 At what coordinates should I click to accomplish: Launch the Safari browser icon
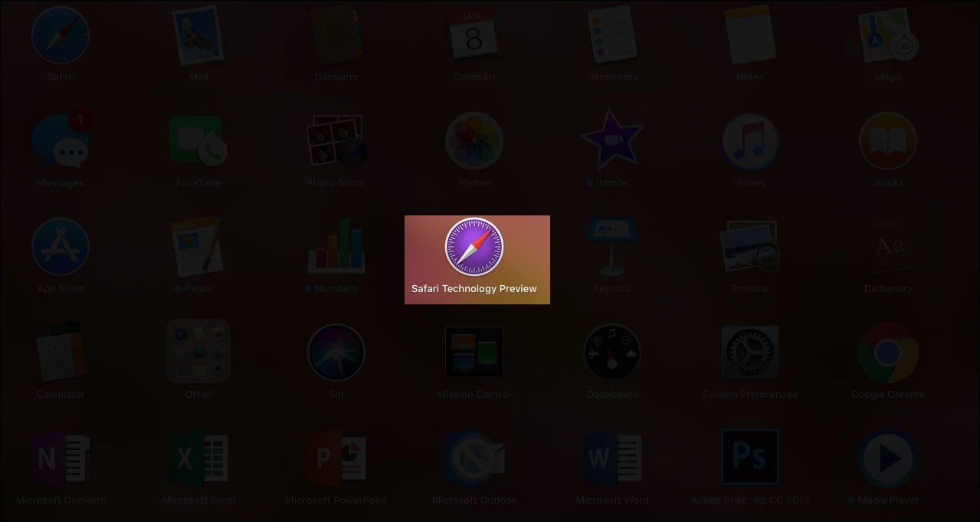pos(61,36)
